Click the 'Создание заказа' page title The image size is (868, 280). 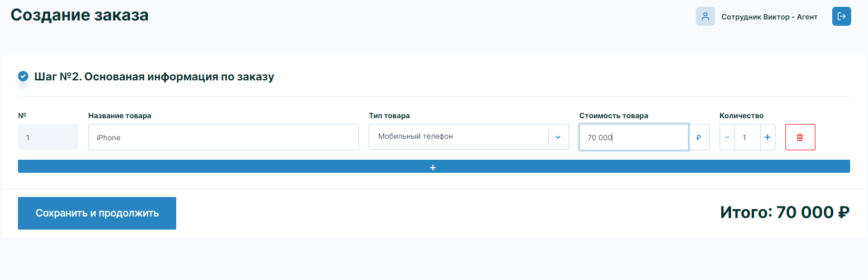[79, 15]
